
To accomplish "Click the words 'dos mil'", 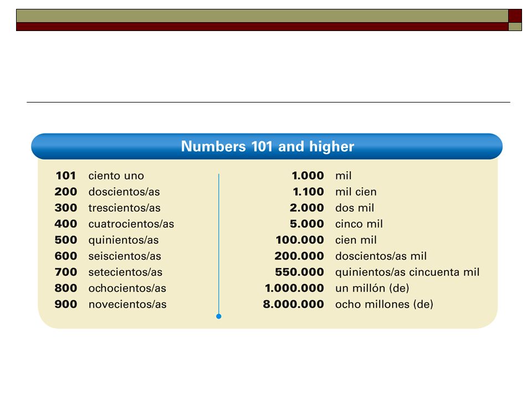I will tap(355, 208).
